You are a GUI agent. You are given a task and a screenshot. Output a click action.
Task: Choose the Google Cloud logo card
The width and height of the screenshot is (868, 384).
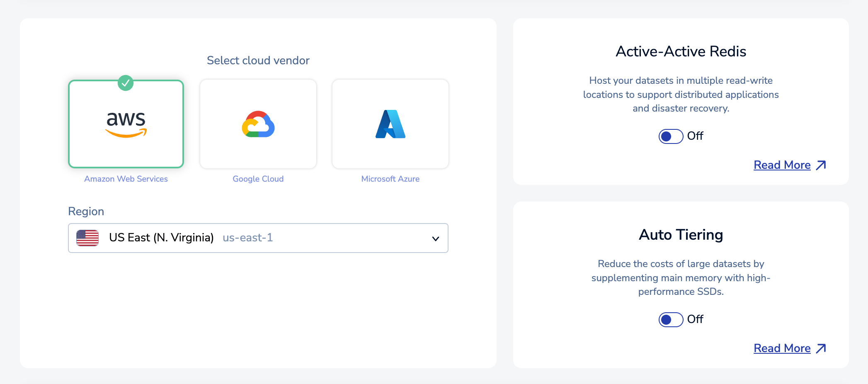pos(258,124)
